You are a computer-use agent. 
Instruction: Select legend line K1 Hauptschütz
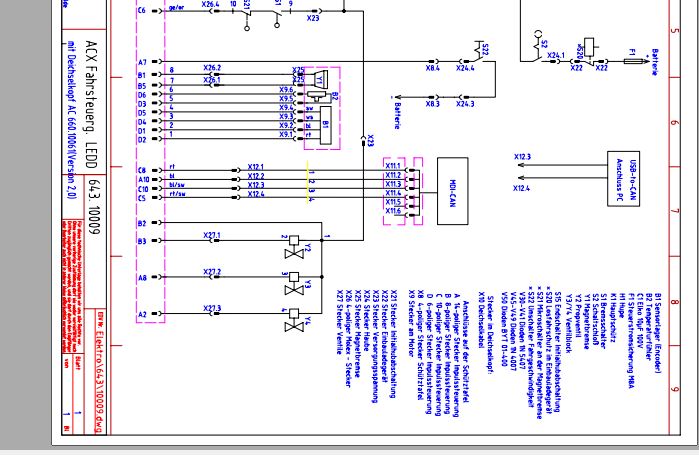613,318
